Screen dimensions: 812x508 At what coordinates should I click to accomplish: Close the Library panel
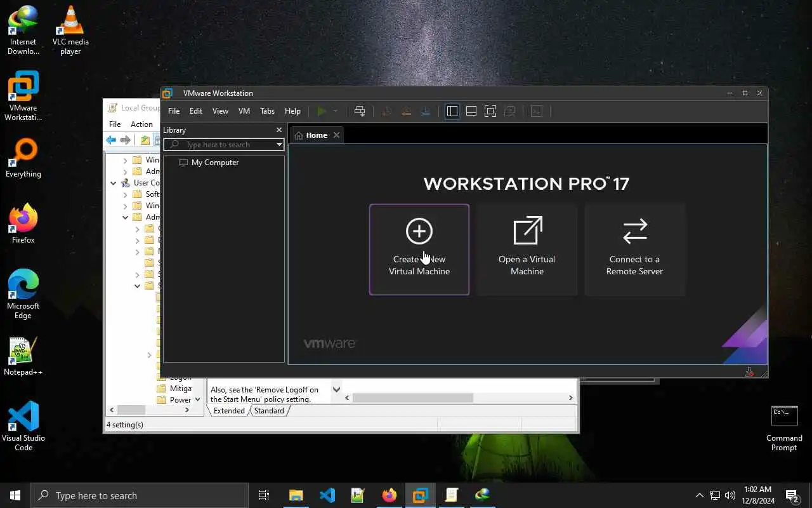tap(278, 130)
